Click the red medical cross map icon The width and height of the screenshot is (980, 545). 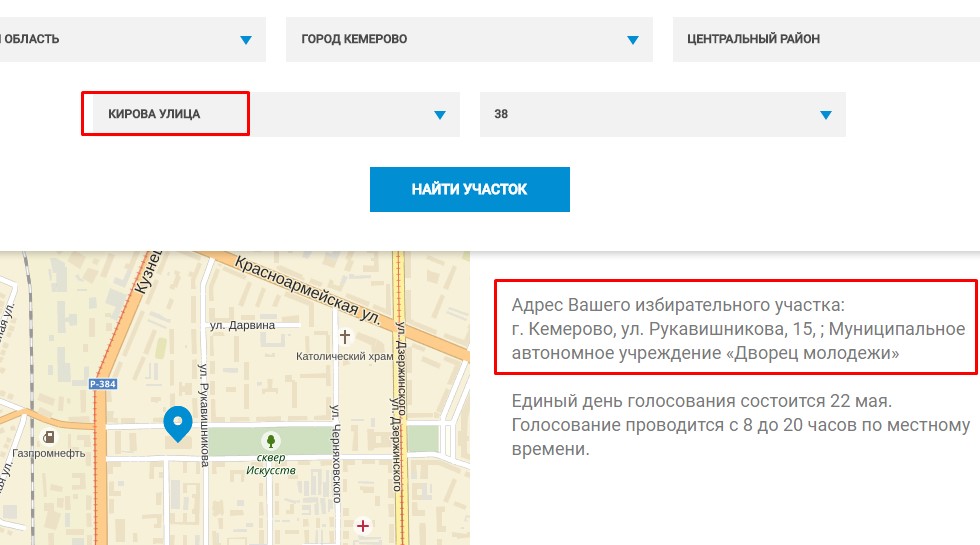(362, 526)
